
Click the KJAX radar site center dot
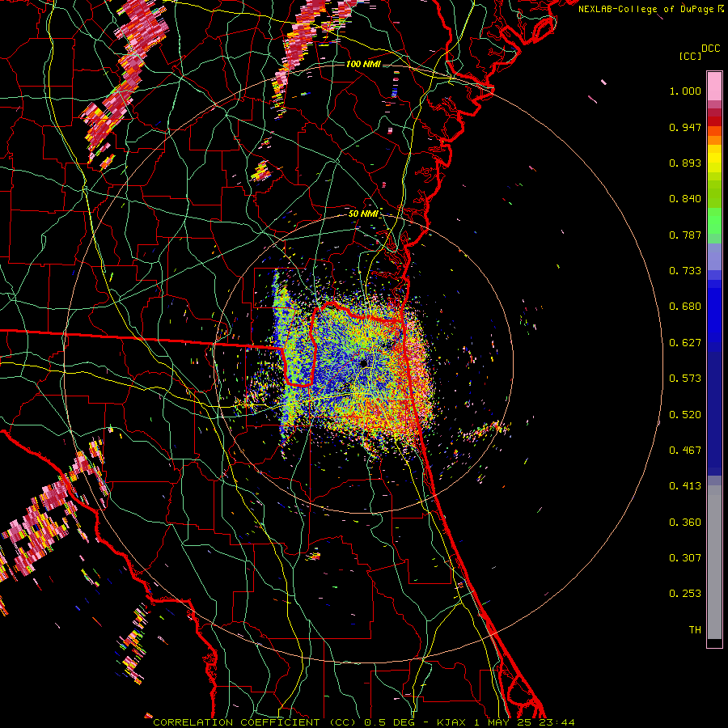click(364, 363)
